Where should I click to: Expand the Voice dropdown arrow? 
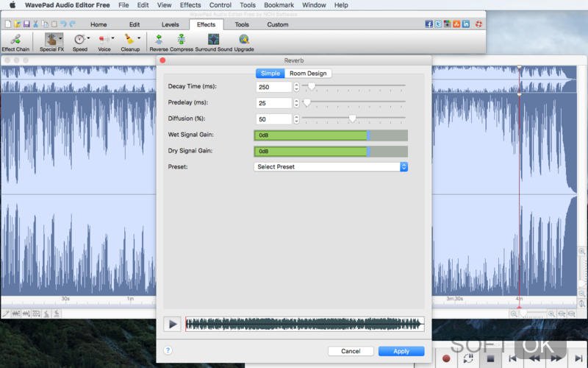coord(112,38)
